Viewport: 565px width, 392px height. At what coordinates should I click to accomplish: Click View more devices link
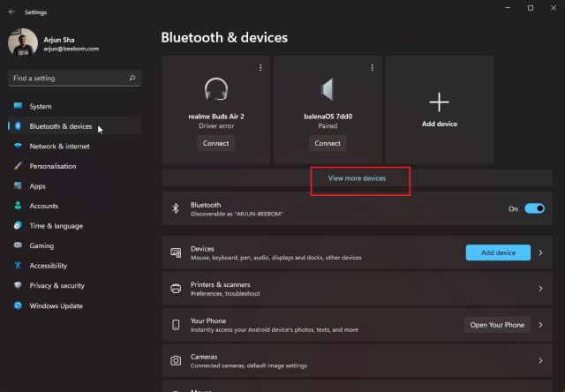click(357, 178)
